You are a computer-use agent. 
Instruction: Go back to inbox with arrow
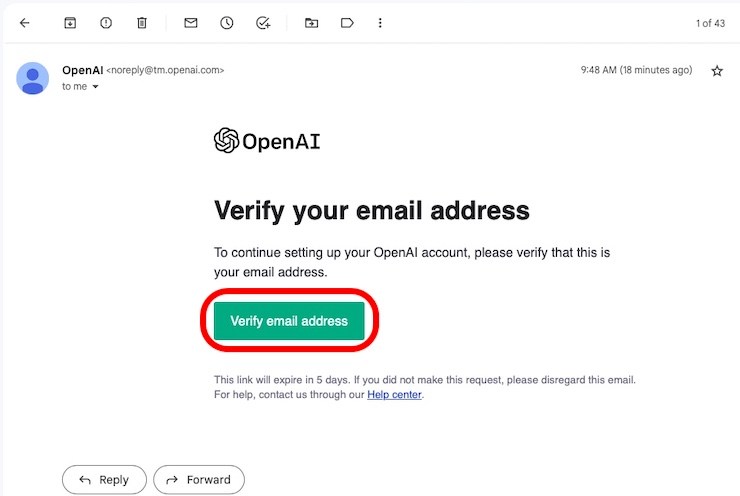25,23
